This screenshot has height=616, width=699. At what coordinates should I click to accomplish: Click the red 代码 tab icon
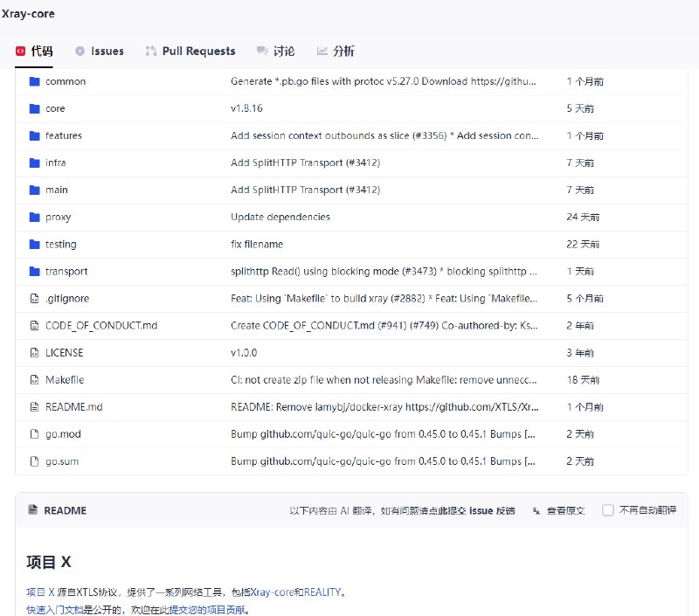(x=21, y=51)
